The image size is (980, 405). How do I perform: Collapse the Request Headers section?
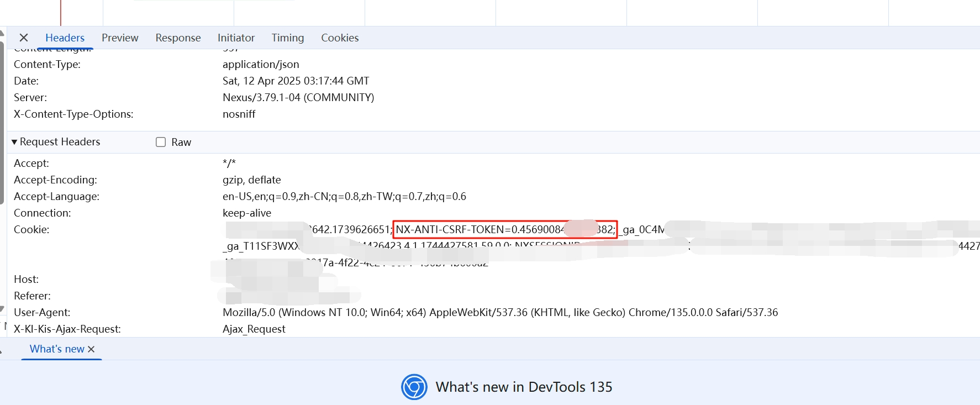tap(15, 142)
